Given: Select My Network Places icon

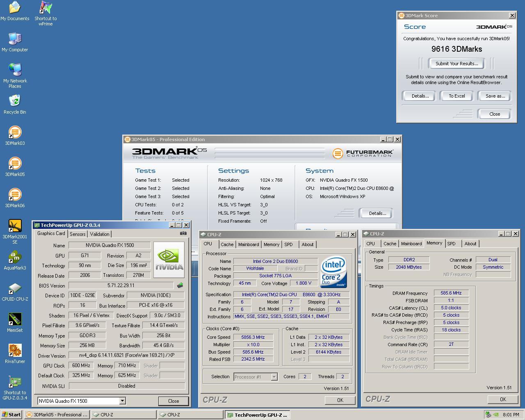Looking at the screenshot, I should [15, 76].
